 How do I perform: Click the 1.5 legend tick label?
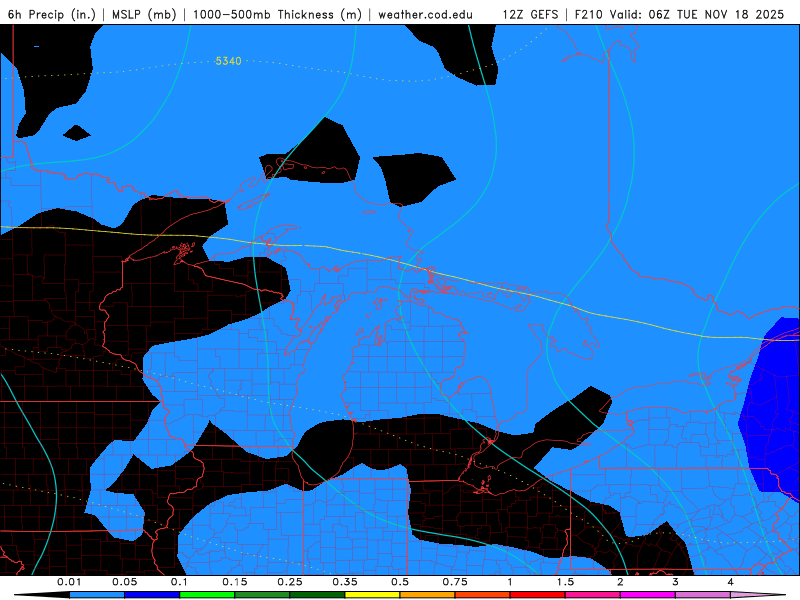click(x=565, y=582)
